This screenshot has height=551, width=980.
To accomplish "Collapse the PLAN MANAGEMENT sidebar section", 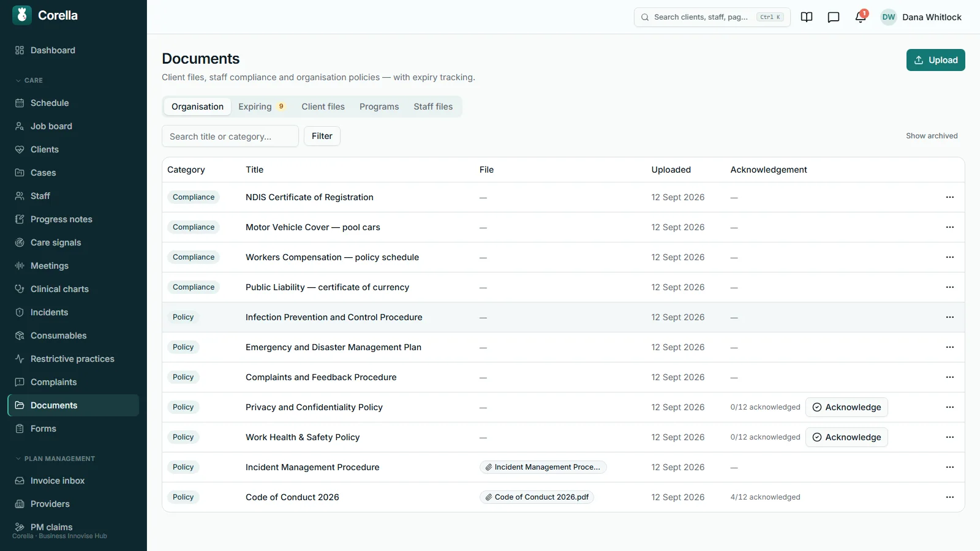I will (x=55, y=459).
